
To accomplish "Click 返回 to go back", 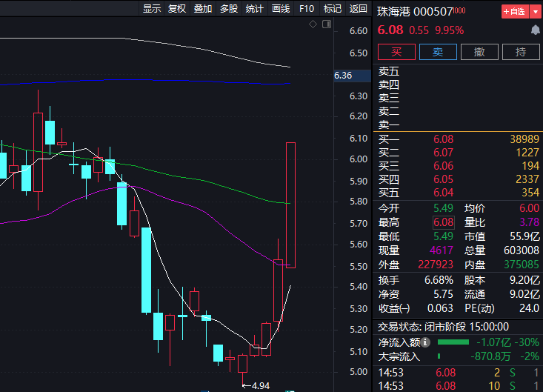I will (358, 9).
